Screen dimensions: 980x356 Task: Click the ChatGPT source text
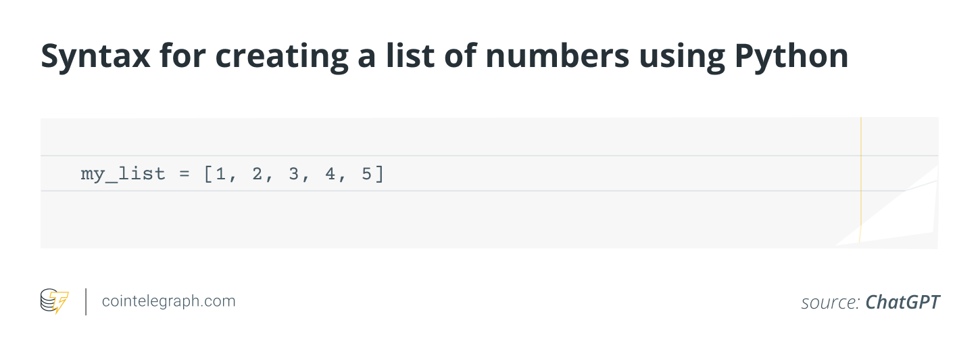(902, 302)
